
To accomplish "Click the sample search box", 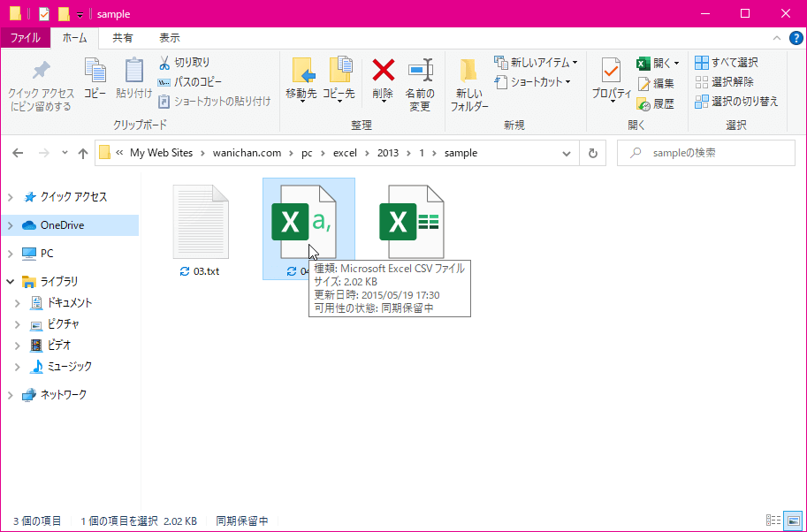I will click(706, 153).
